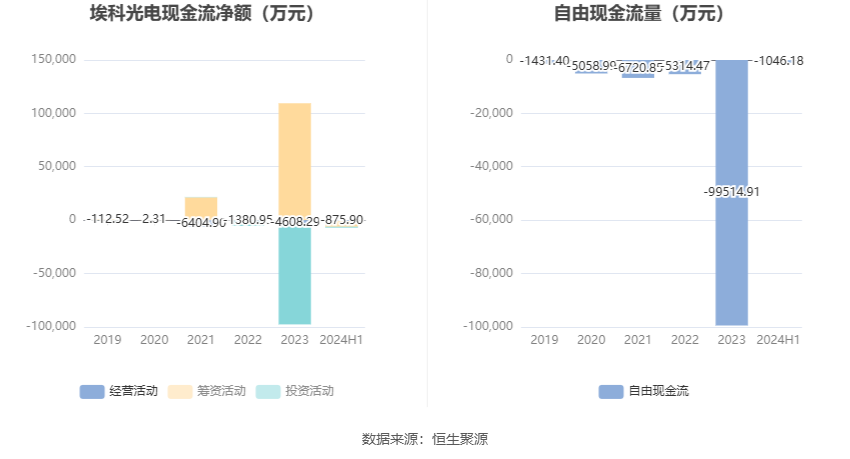Toggle the 筹资活动 legend swatch

180,391
